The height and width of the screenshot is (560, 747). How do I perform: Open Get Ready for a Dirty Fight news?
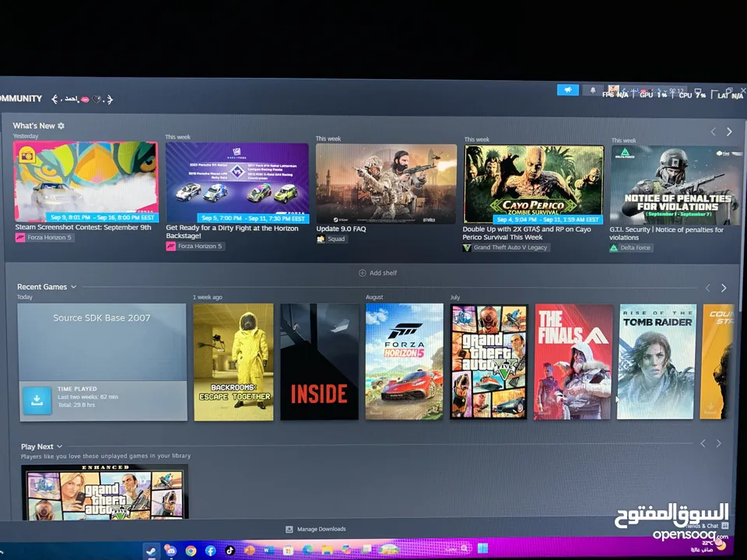[x=232, y=232]
